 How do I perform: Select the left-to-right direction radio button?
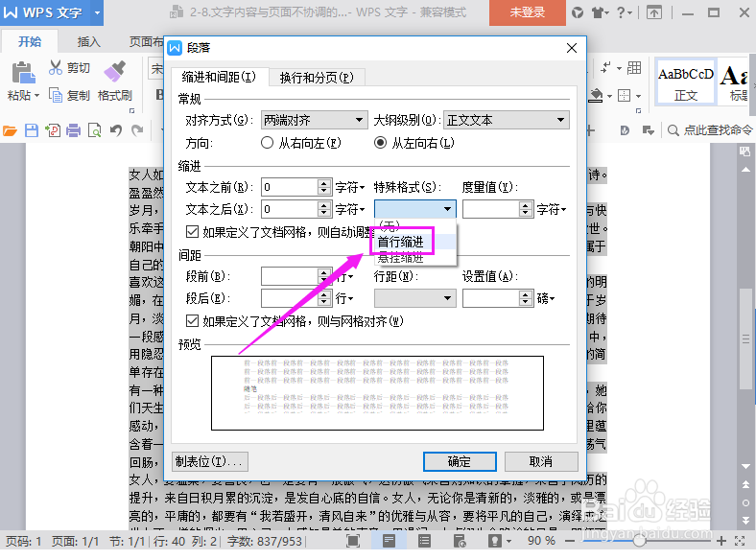pos(381,143)
